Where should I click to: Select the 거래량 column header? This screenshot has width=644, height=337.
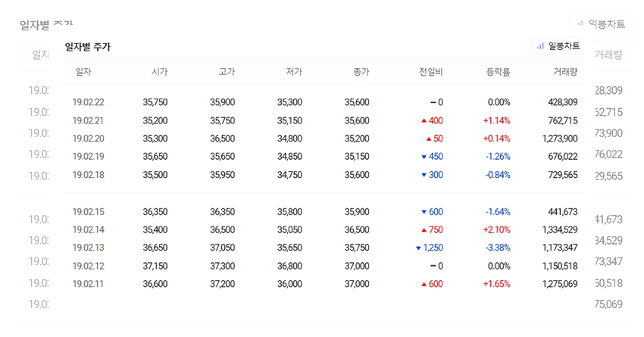coord(565,72)
